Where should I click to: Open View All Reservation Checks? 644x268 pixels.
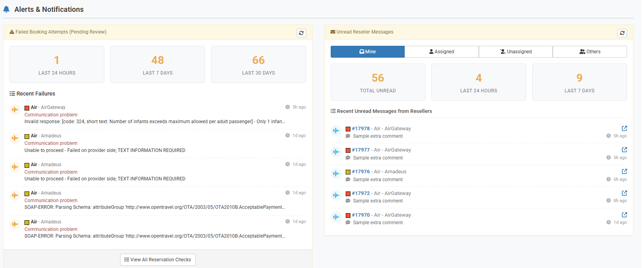coord(158,260)
